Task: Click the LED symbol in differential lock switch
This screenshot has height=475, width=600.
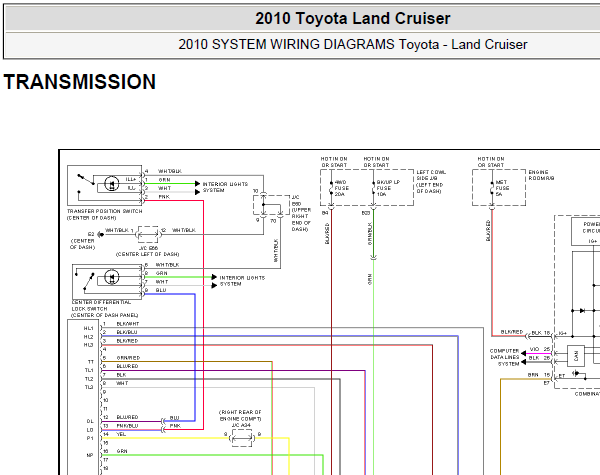Action: 111,277
